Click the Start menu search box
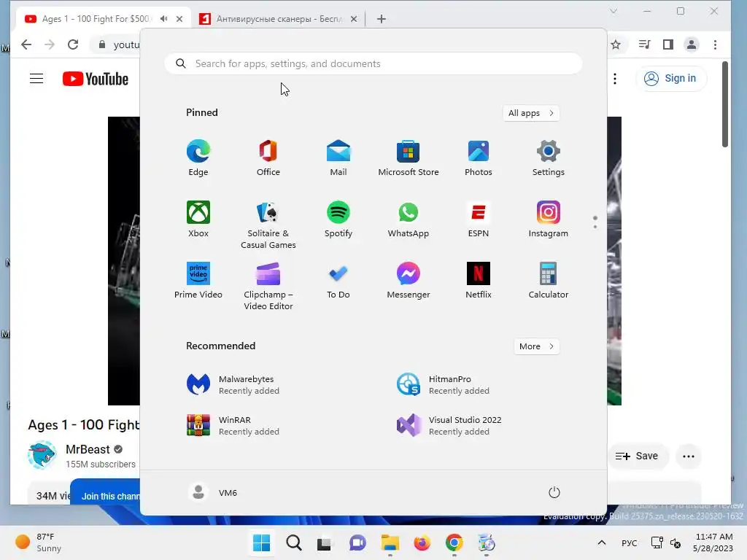The width and height of the screenshot is (747, 560). coord(373,63)
